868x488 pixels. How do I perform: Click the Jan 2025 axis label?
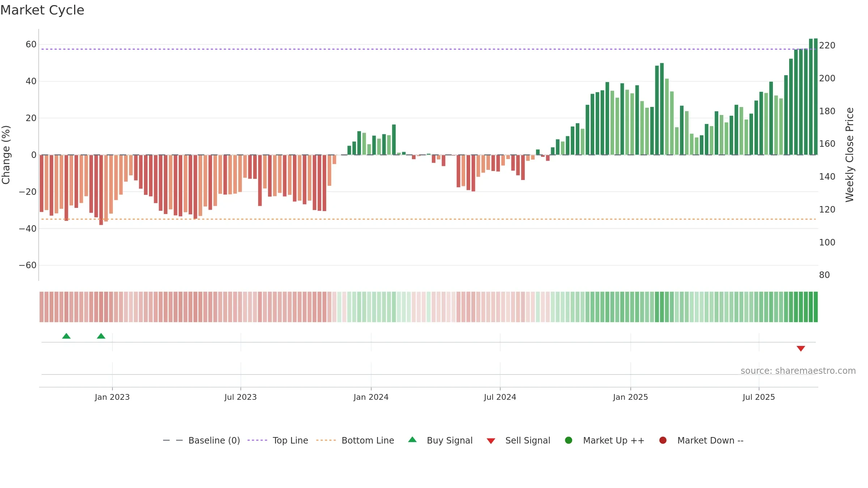(630, 397)
